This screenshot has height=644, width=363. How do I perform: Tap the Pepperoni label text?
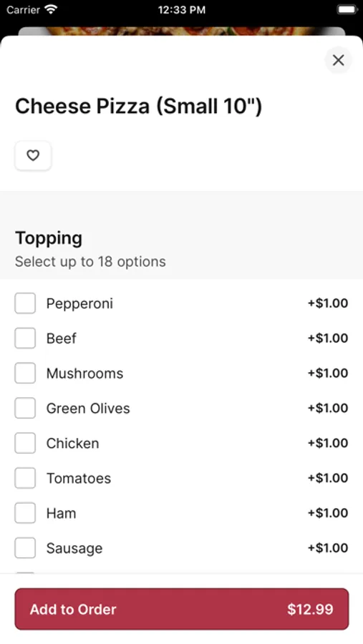point(79,303)
